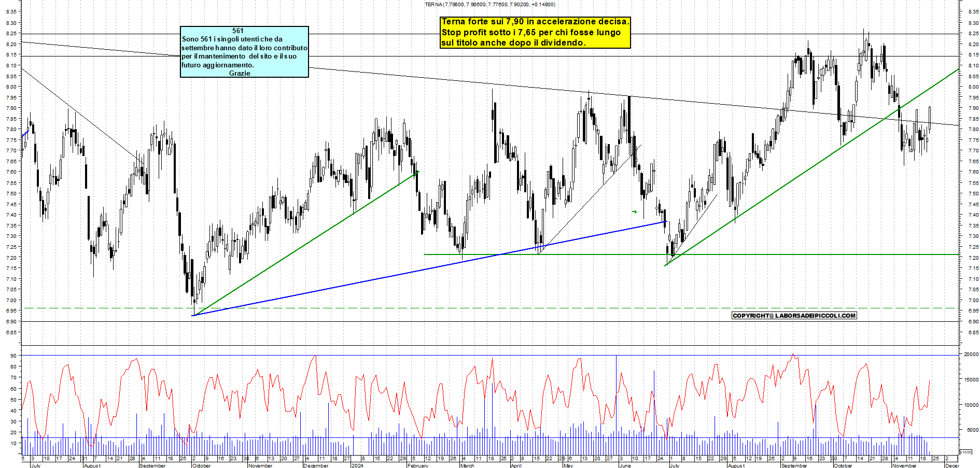Click the x1000 volume multiplier label

pos(966,452)
